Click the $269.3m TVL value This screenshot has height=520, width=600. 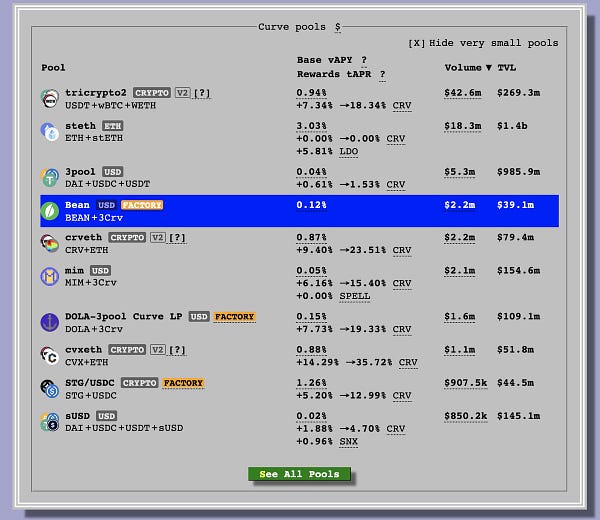tap(518, 93)
